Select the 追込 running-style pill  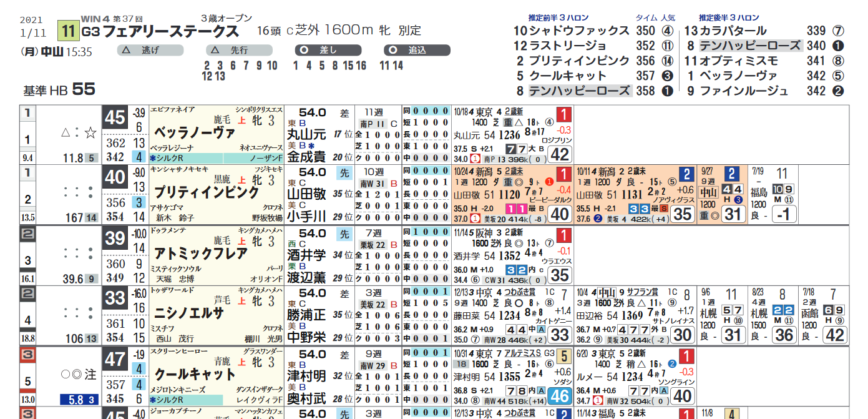[416, 50]
